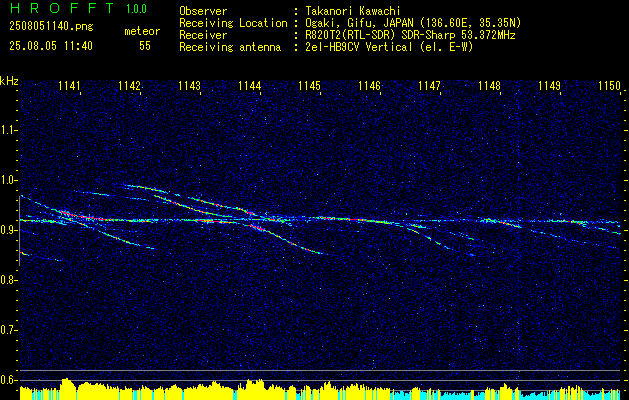The width and height of the screenshot is (629, 400).
Task: Click the meteor count 55
Action: tap(145, 46)
